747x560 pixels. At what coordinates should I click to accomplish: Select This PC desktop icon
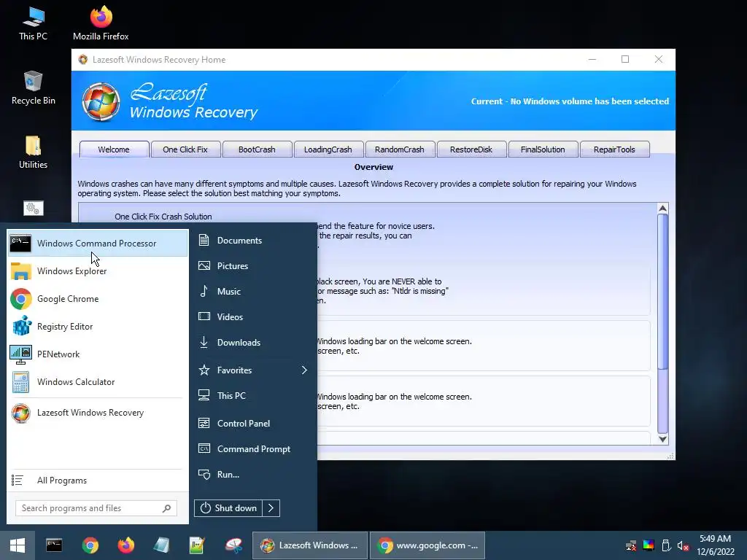pos(34,24)
